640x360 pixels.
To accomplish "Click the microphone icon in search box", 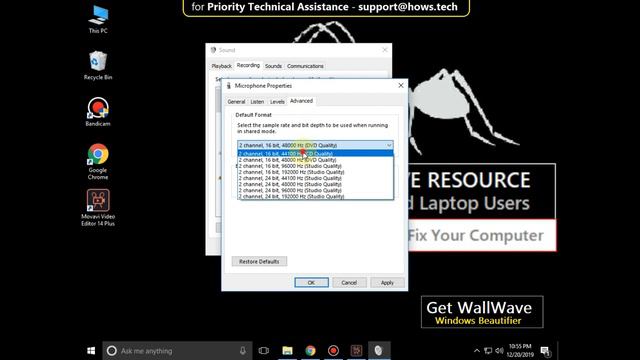I will tap(243, 351).
